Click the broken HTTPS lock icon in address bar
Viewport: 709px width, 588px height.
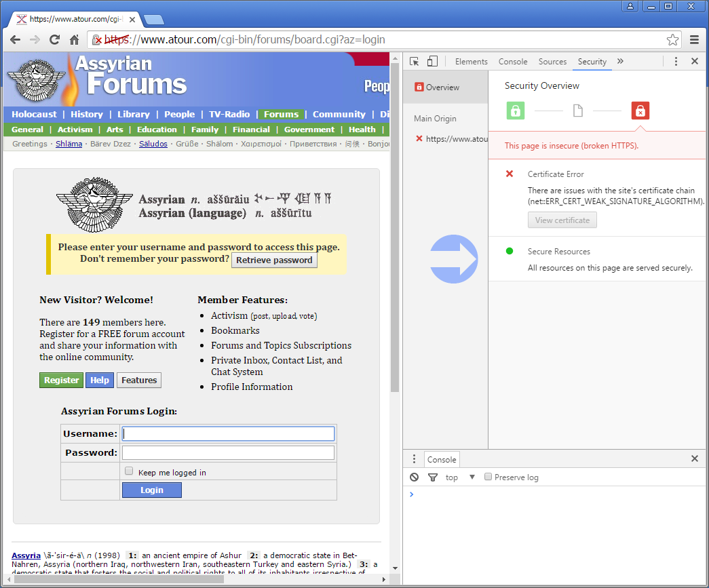pos(97,40)
